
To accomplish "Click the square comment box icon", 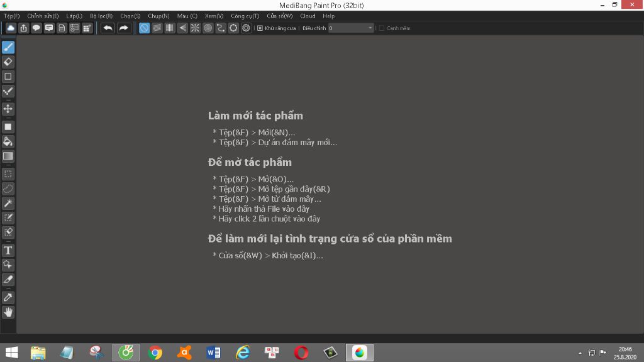I will coord(49,28).
